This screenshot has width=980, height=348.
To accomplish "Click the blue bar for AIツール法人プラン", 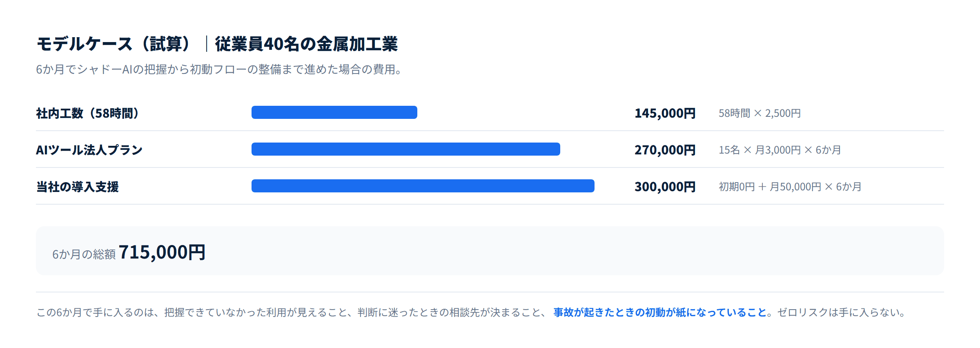I will coord(406,149).
